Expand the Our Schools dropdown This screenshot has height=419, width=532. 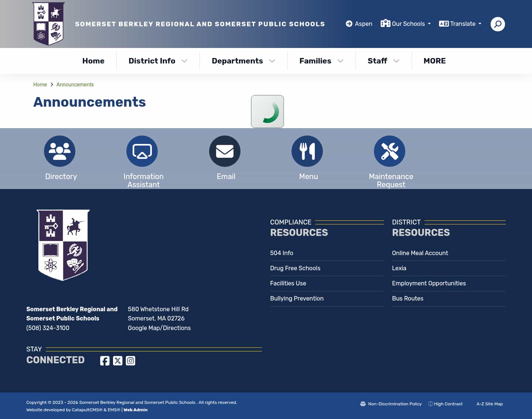406,24
